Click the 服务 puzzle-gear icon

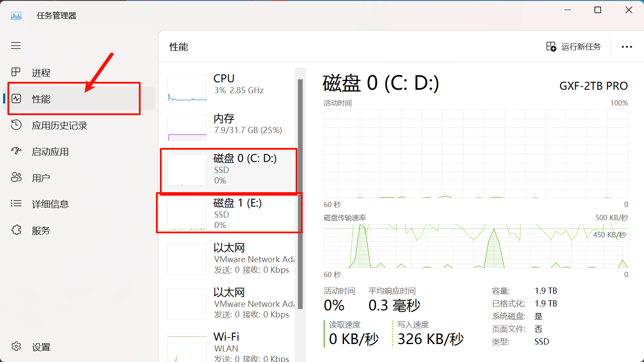point(16,230)
